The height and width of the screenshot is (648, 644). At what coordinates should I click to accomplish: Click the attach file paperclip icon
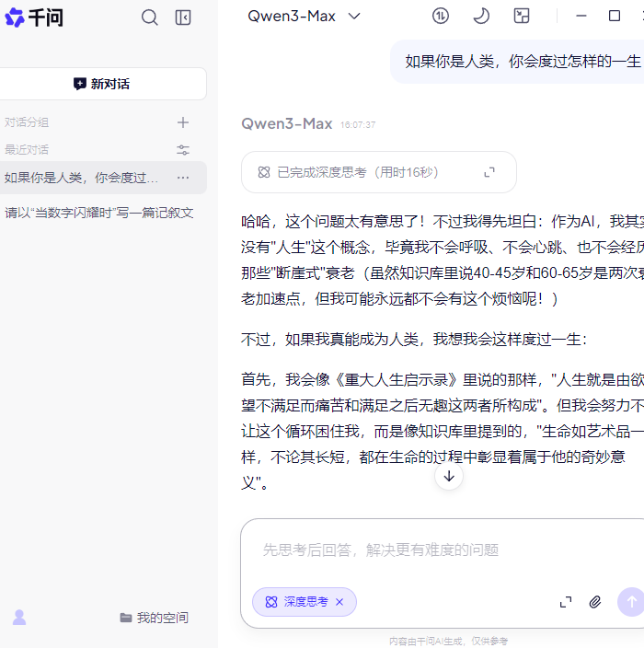[x=595, y=602]
